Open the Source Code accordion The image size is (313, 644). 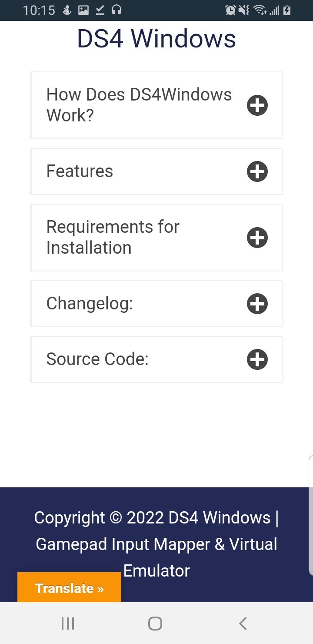(156, 359)
